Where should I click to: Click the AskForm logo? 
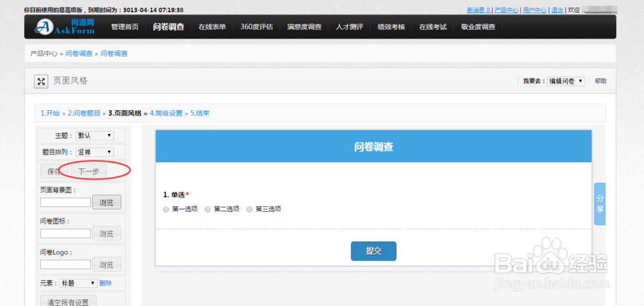(65, 26)
